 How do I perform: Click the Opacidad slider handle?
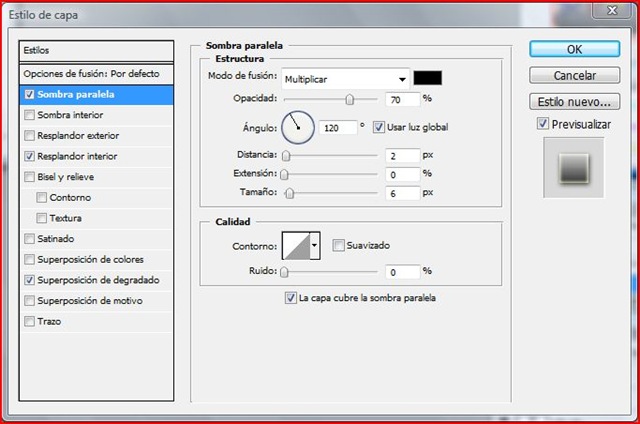(350, 99)
